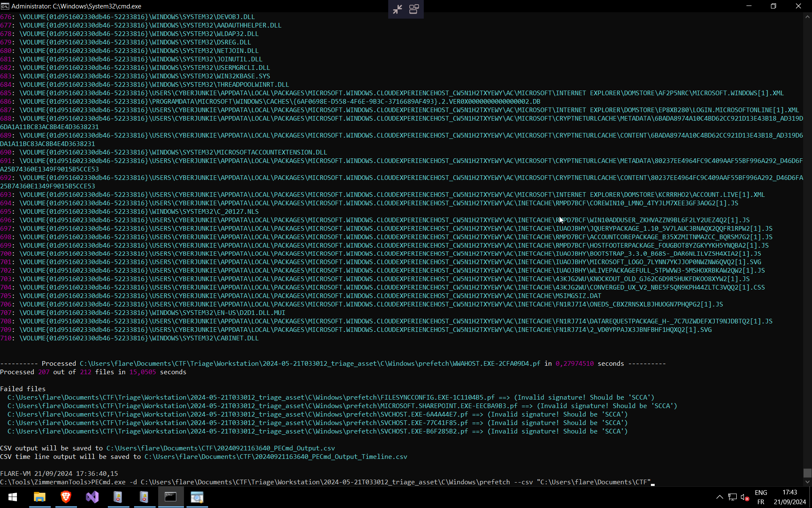Click failed FILESYNCCONFIG.EXE-1C1104B5.pf entry

coord(331,398)
